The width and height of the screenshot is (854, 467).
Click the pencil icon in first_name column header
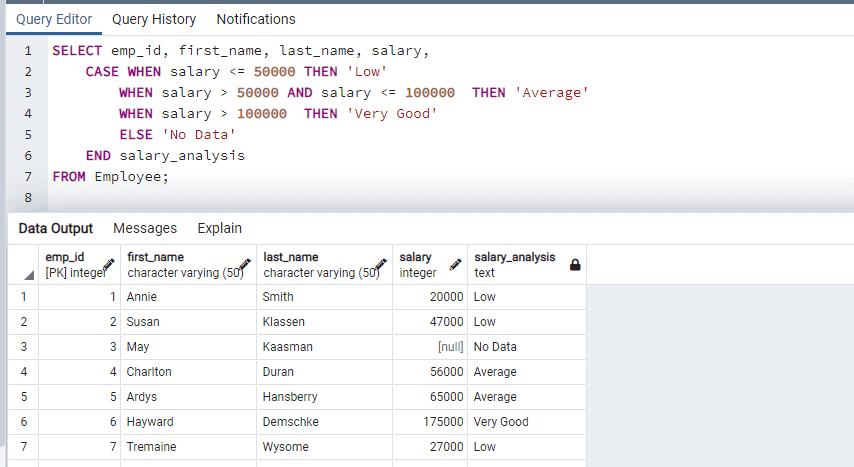coord(245,264)
